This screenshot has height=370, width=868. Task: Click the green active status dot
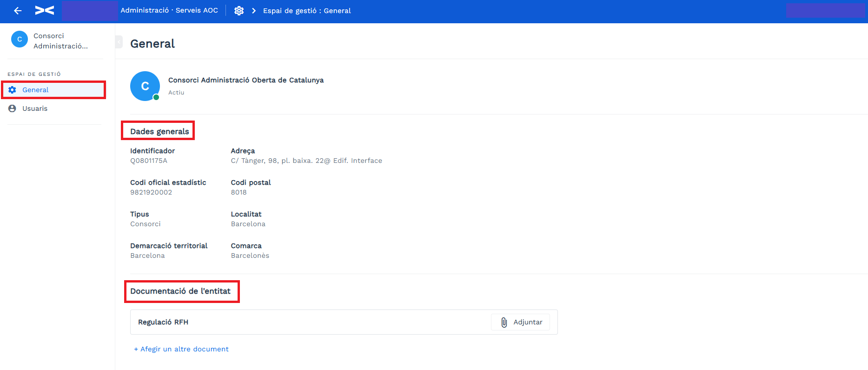coord(156,97)
